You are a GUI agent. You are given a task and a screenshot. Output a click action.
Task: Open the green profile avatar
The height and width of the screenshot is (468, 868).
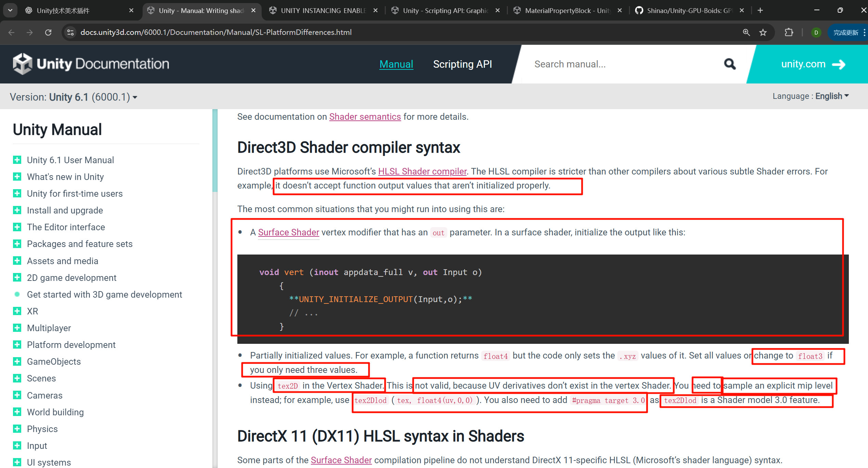pyautogui.click(x=816, y=32)
